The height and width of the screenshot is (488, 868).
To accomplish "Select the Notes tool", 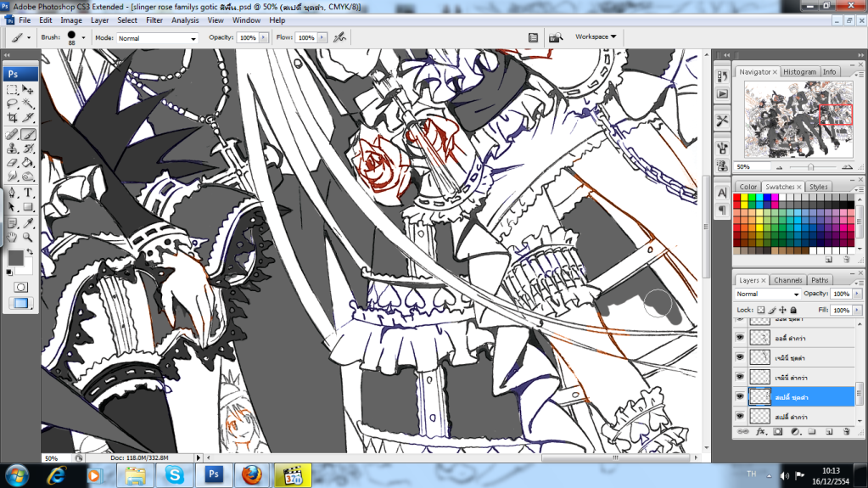I will tap(12, 223).
